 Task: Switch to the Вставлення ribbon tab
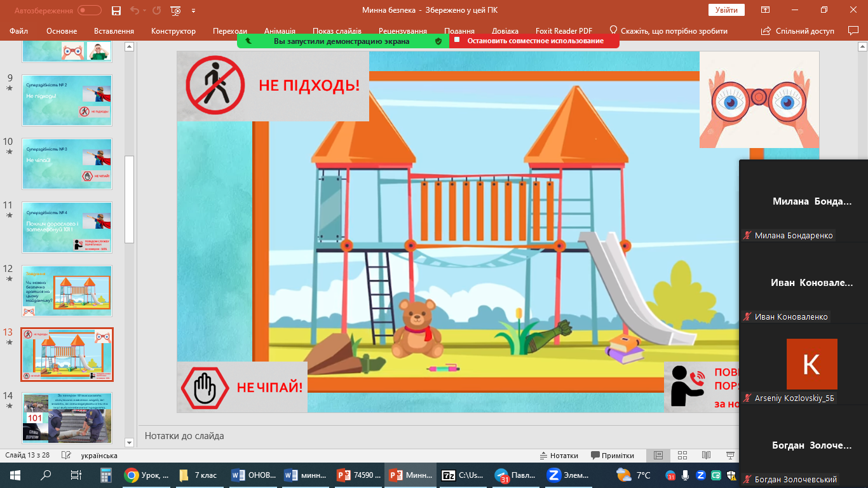coord(114,30)
